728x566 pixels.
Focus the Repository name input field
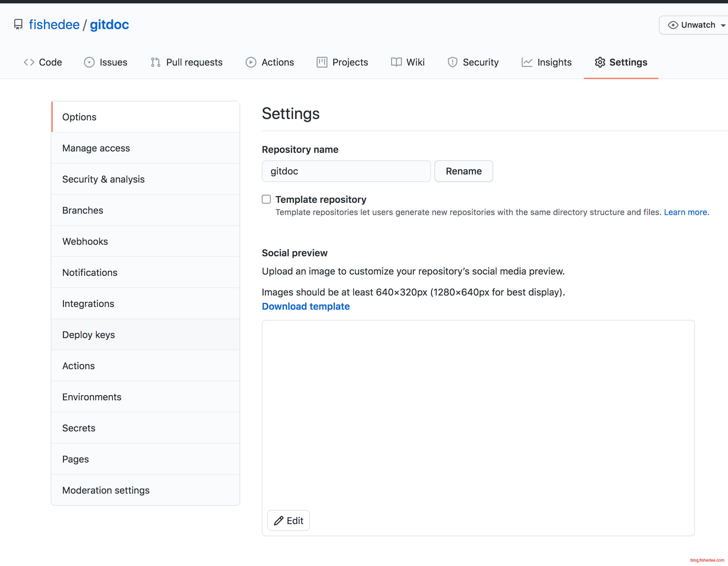coord(346,171)
